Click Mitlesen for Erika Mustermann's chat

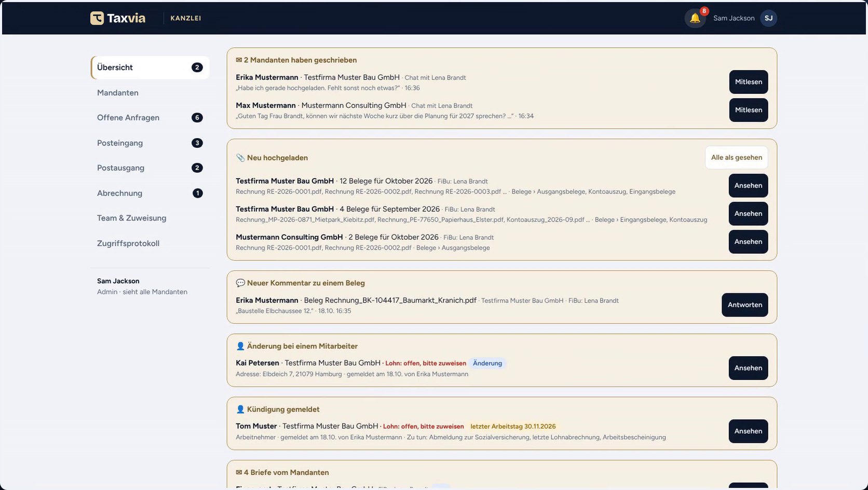748,82
